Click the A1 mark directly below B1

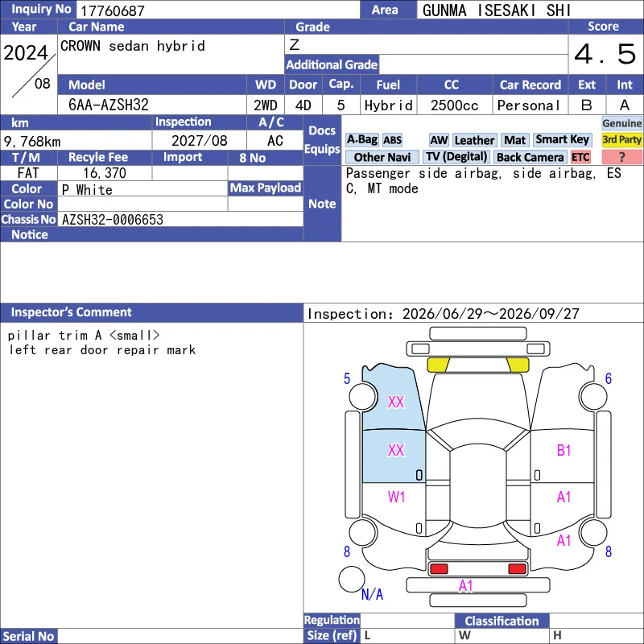click(564, 497)
